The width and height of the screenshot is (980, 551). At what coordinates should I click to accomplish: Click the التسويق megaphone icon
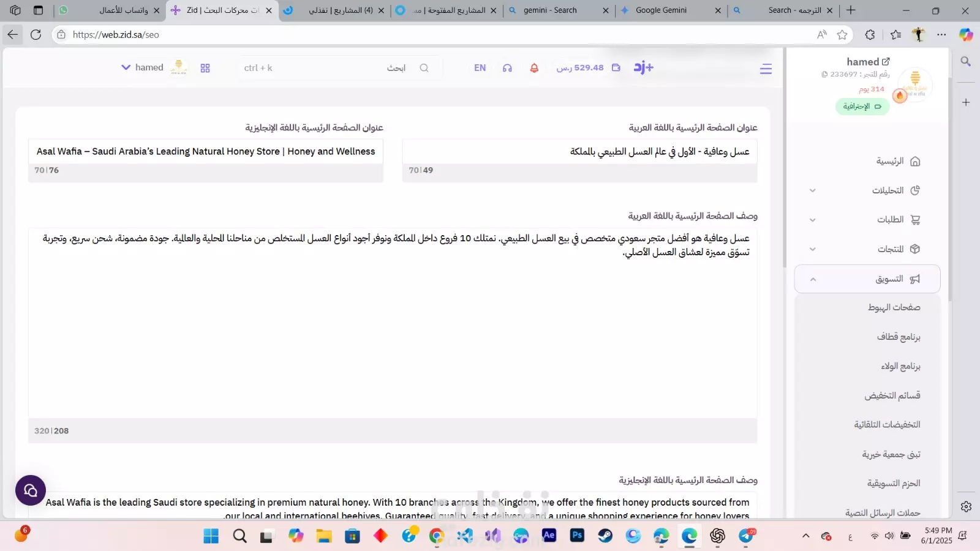tap(915, 279)
